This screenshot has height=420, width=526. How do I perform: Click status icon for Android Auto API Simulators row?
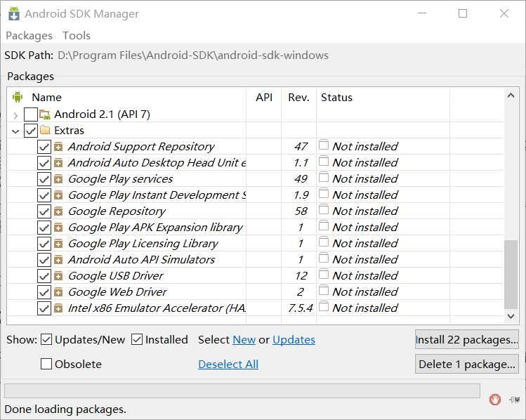point(324,258)
